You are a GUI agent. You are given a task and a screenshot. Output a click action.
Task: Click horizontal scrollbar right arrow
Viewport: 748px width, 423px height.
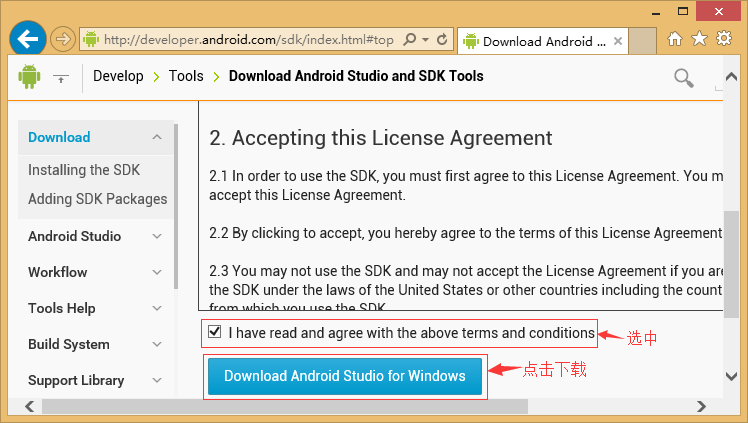pos(701,406)
